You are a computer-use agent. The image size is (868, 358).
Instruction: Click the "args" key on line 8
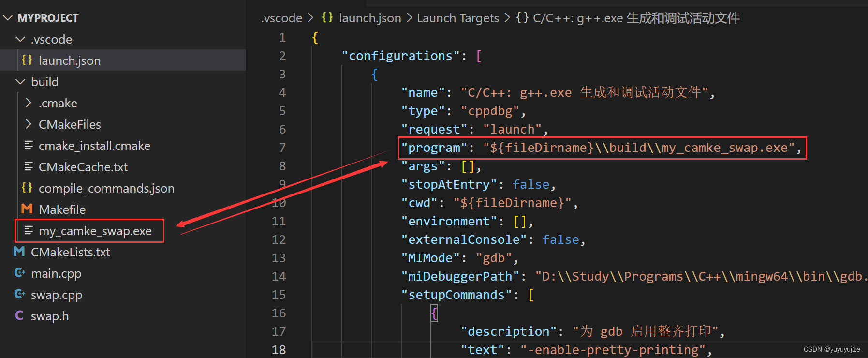pos(423,166)
